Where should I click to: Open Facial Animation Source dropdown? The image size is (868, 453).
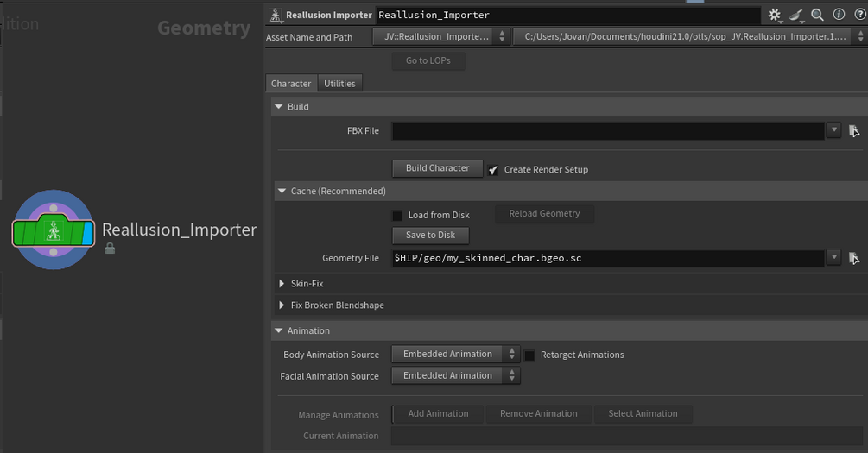tap(455, 375)
